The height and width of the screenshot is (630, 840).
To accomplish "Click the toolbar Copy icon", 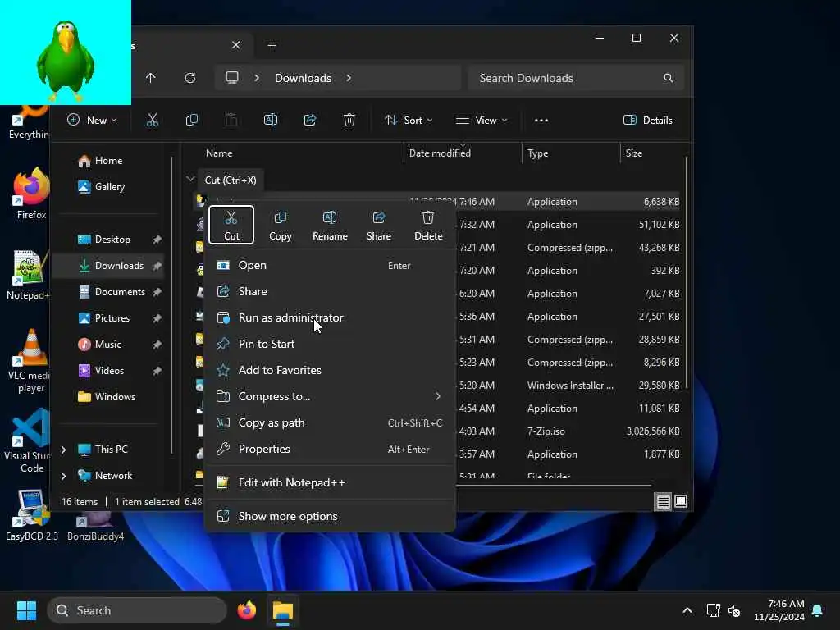I will (192, 120).
